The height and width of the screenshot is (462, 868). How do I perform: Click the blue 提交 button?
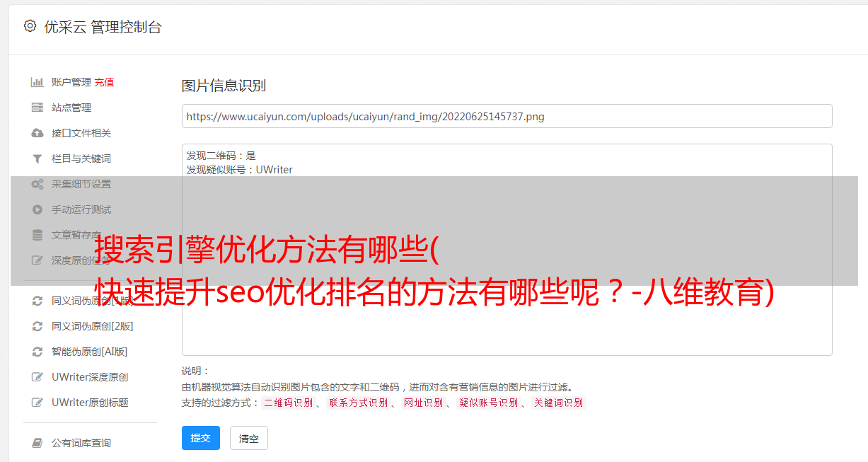pos(201,438)
